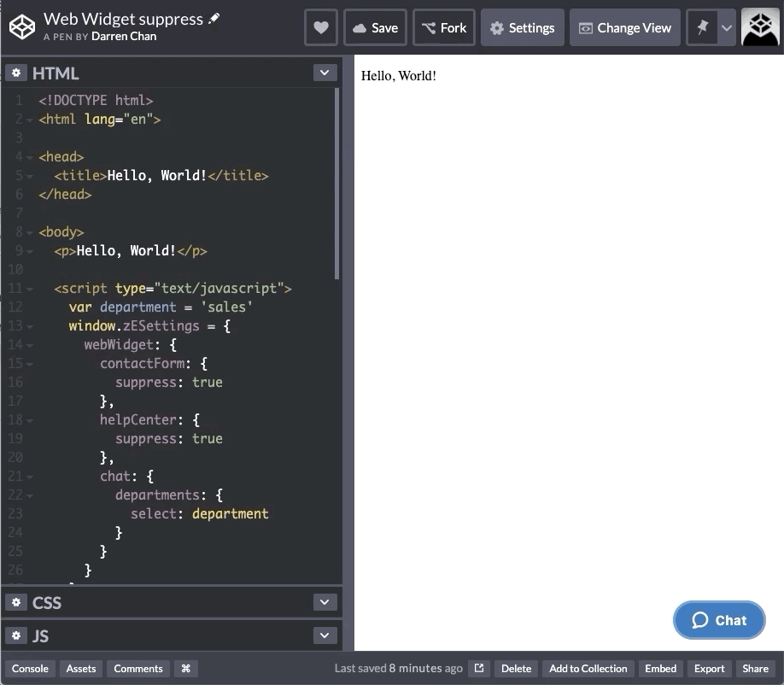Love this pen with heart button
The width and height of the screenshot is (784, 685).
click(321, 27)
